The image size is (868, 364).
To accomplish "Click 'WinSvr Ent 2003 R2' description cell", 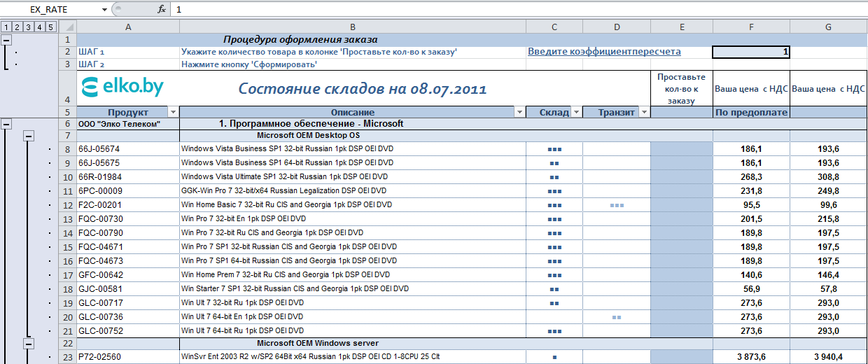I will pyautogui.click(x=353, y=357).
